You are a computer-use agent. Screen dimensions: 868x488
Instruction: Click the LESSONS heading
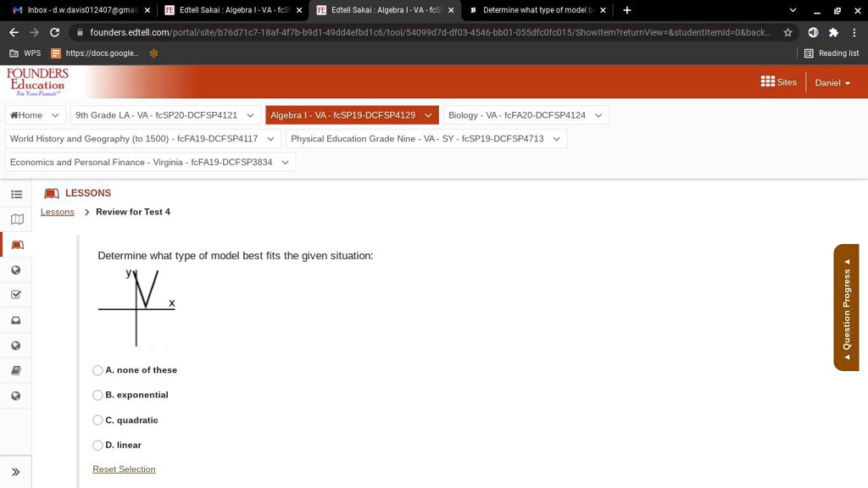click(88, 193)
